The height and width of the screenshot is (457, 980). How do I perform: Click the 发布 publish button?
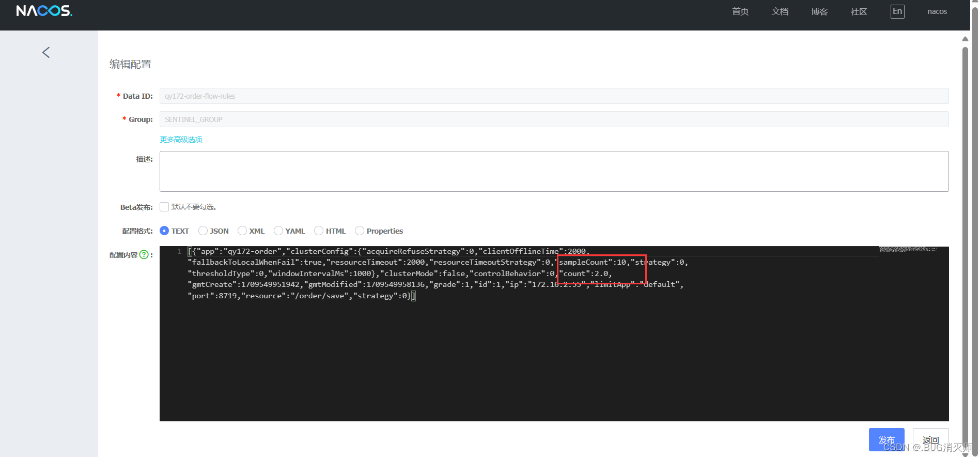[886, 439]
